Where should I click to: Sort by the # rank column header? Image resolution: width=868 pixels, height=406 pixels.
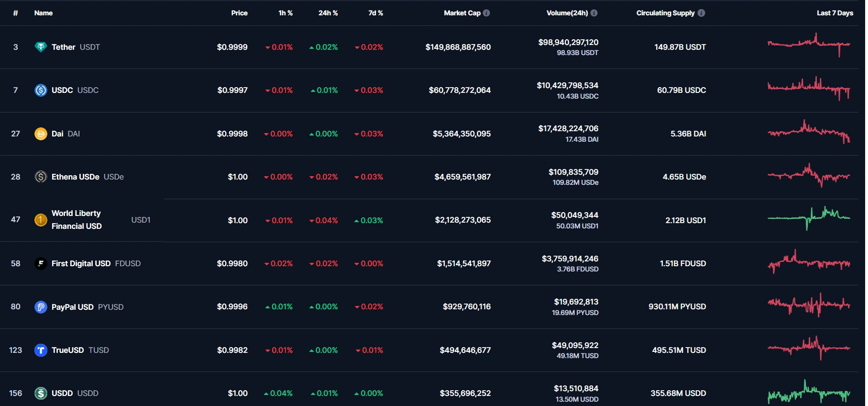[x=15, y=13]
